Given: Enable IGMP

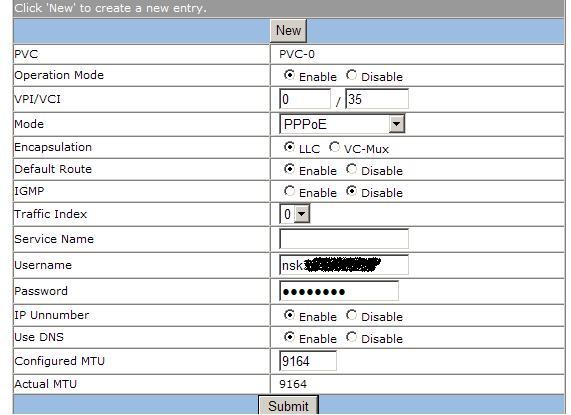Looking at the screenshot, I should 289,191.
